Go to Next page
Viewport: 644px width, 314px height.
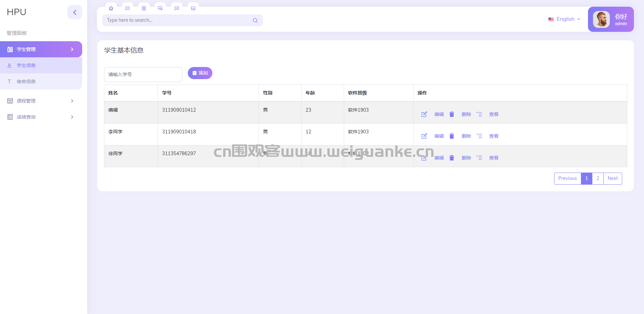tap(612, 179)
